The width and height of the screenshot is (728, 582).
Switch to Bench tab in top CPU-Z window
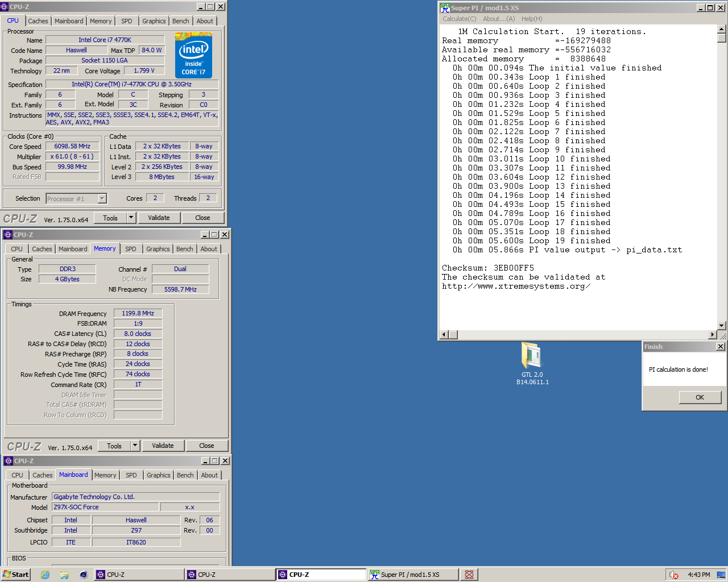[x=181, y=21]
